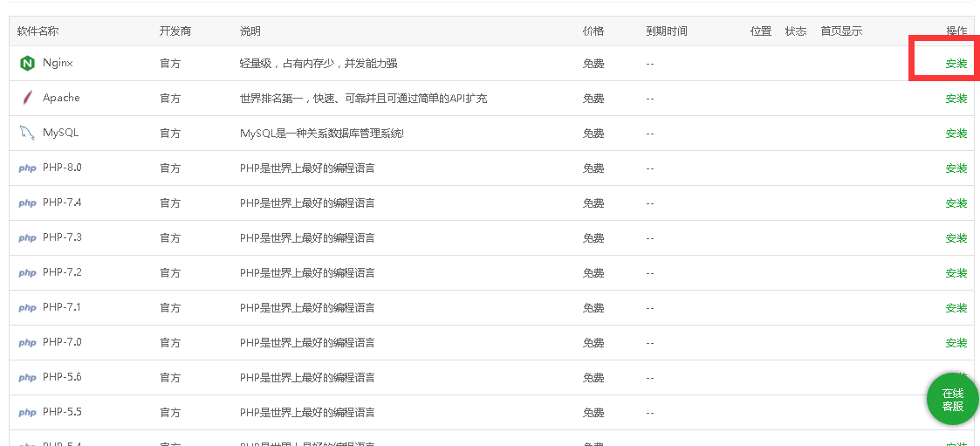980x446 pixels.
Task: Click the 说明 column header
Action: click(x=250, y=31)
